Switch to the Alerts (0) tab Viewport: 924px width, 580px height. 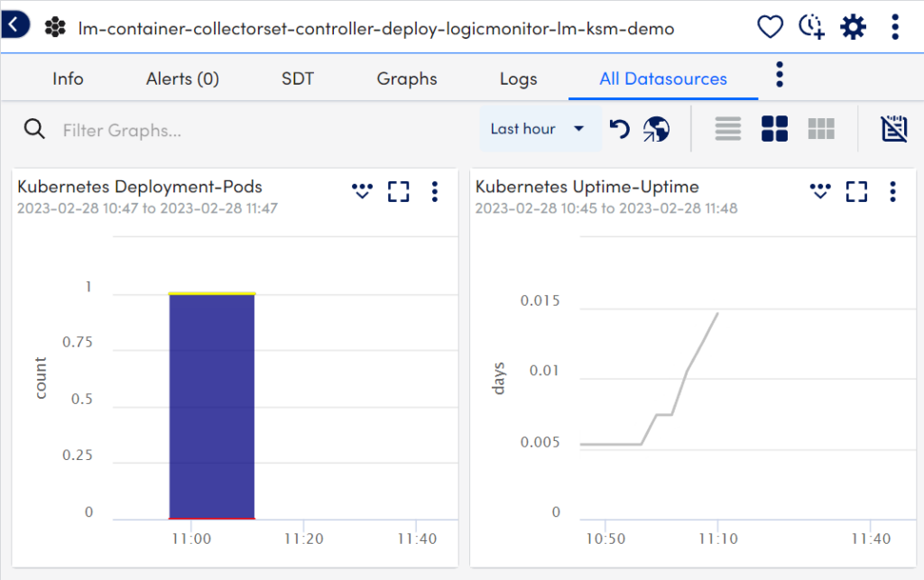tap(182, 79)
